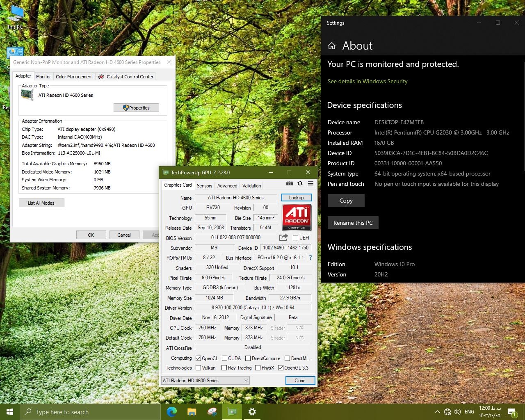Click the Lookup button
This screenshot has height=420, width=525.
coord(296,198)
